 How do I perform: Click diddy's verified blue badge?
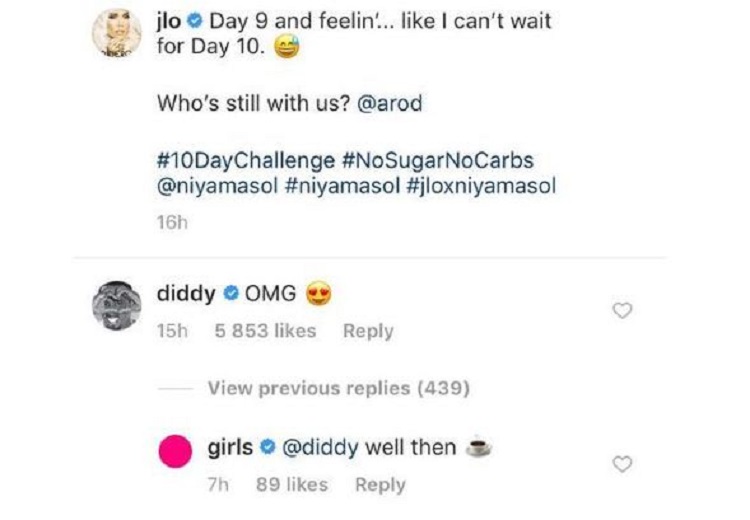point(231,293)
